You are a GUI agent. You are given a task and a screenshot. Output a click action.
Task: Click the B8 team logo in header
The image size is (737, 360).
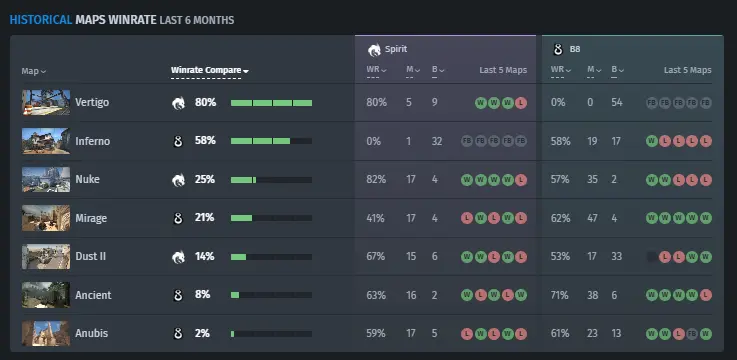pyautogui.click(x=558, y=49)
